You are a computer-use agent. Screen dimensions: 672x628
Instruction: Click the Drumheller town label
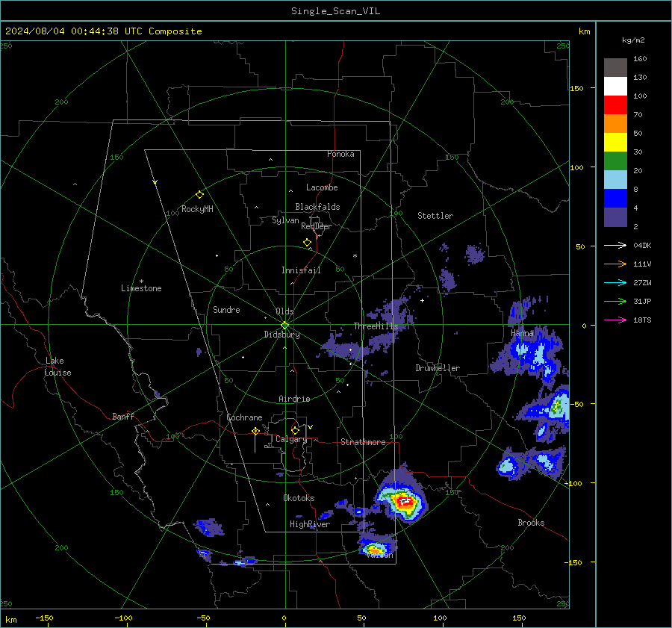438,368
